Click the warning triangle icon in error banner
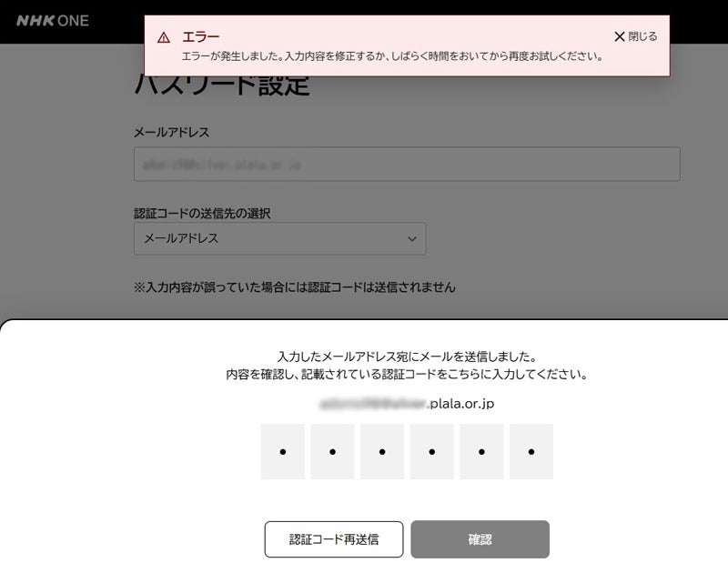Image resolution: width=728 pixels, height=573 pixels. [x=163, y=37]
